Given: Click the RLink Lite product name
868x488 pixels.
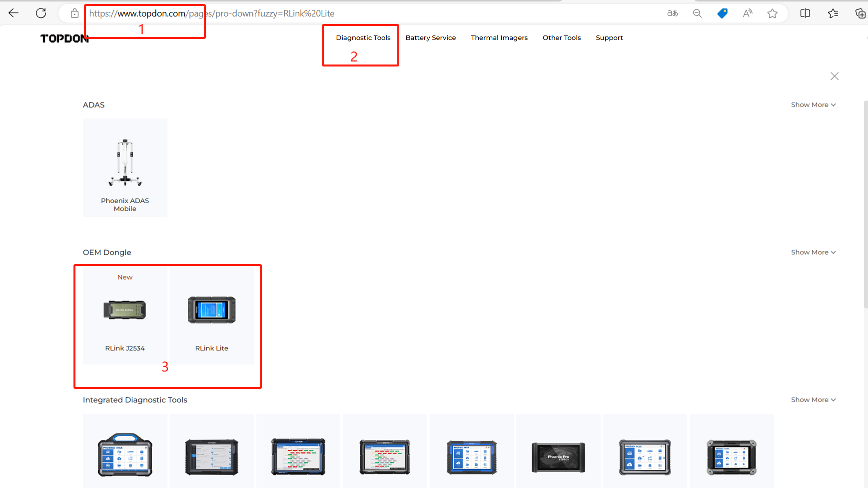Looking at the screenshot, I should (x=212, y=348).
